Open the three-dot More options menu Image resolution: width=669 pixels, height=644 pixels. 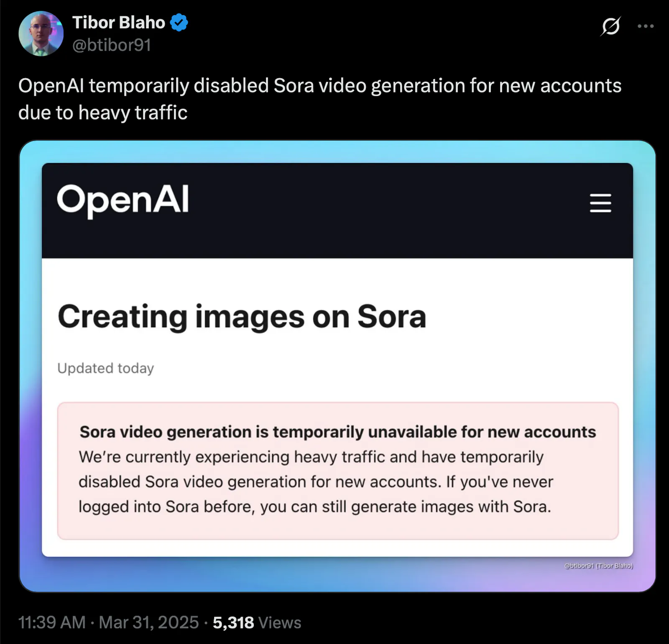click(645, 26)
